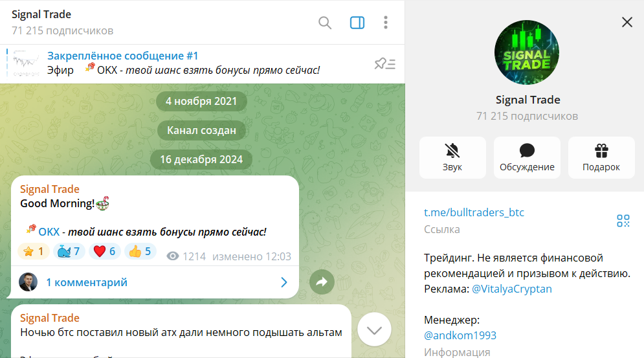
Task: Click the Good Morning! message text
Action: click(x=58, y=203)
